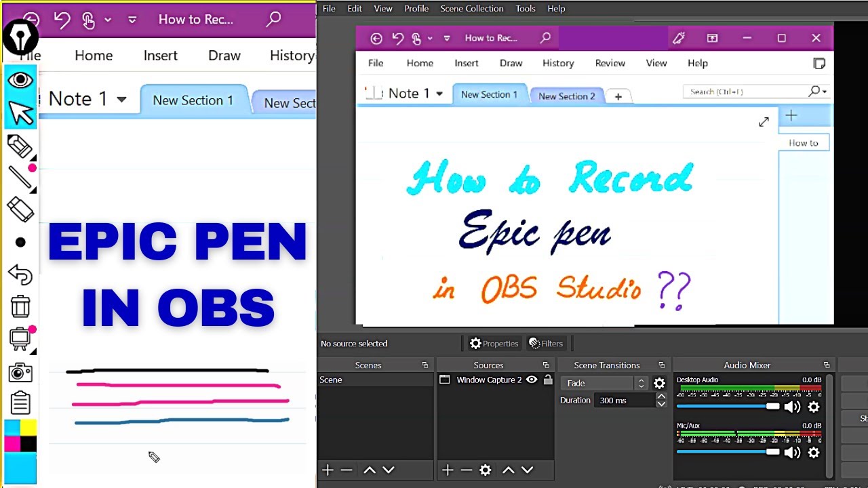Open Desktop Audio settings gear
Screen dimensions: 868x488
pyautogui.click(x=814, y=407)
